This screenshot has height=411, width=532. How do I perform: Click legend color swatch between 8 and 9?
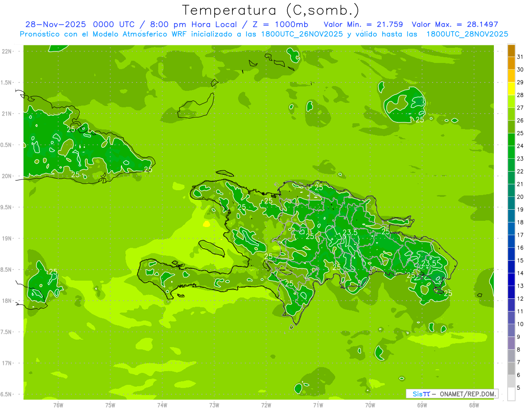coord(511,343)
